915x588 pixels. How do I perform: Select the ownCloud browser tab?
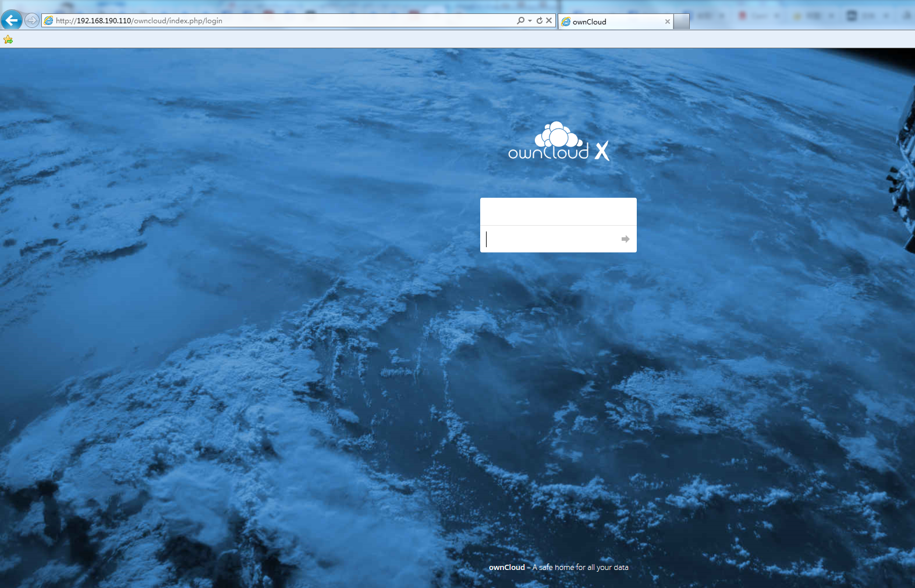tap(616, 22)
